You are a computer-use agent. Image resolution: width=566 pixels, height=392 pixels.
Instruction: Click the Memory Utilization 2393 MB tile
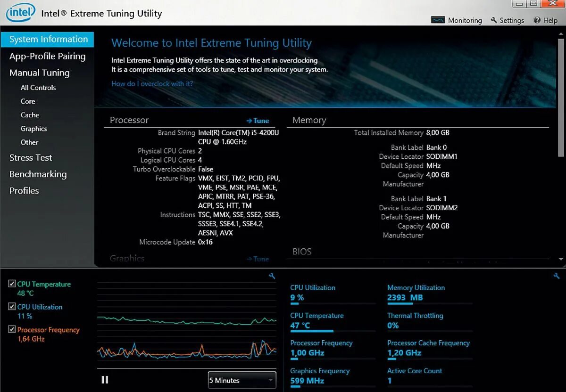429,294
